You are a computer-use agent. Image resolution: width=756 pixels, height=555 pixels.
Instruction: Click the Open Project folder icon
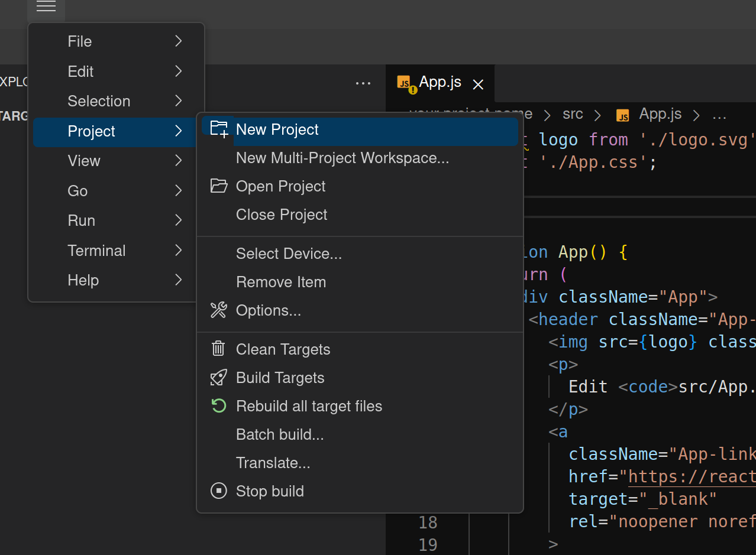pyautogui.click(x=219, y=186)
